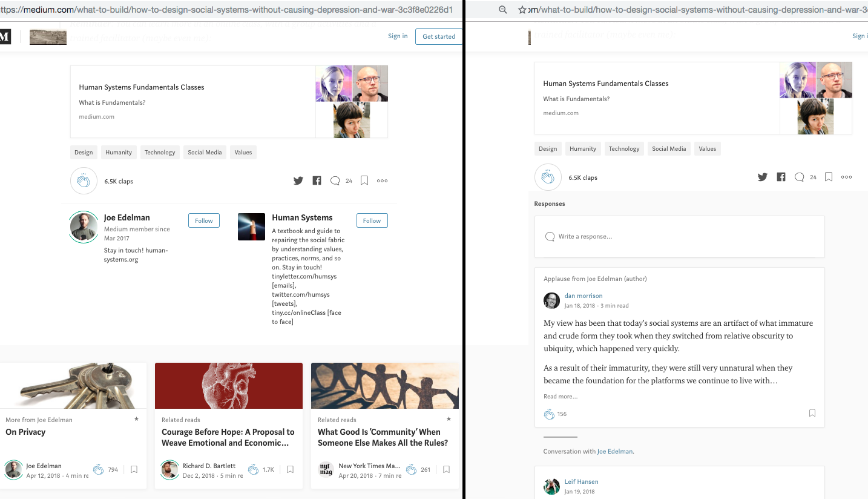Clap icon on On Privacy card
The height and width of the screenshot is (499, 868).
pyautogui.click(x=99, y=469)
